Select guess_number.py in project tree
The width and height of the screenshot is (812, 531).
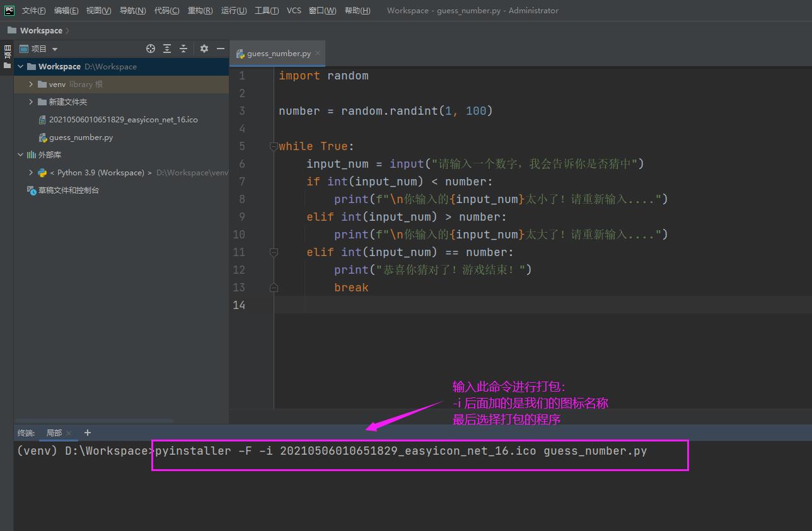pyautogui.click(x=81, y=137)
